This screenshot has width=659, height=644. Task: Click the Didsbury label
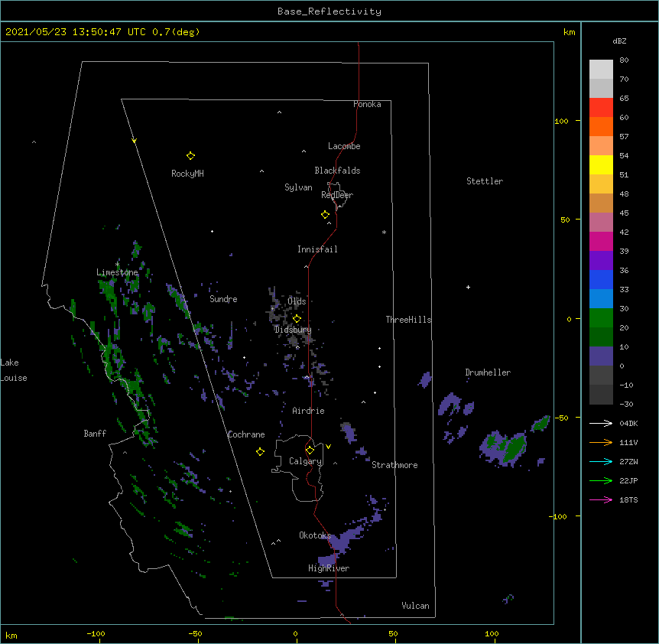coord(293,330)
